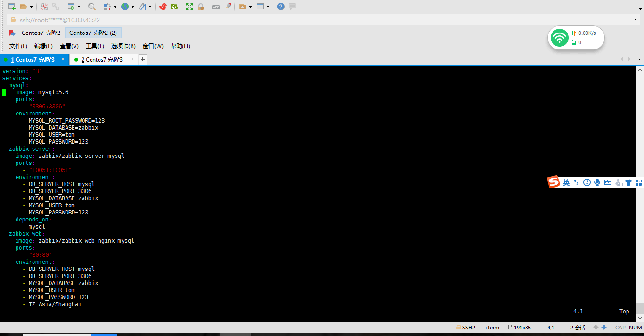Open the 帮助(H) menu
644x336 pixels.
[180, 46]
